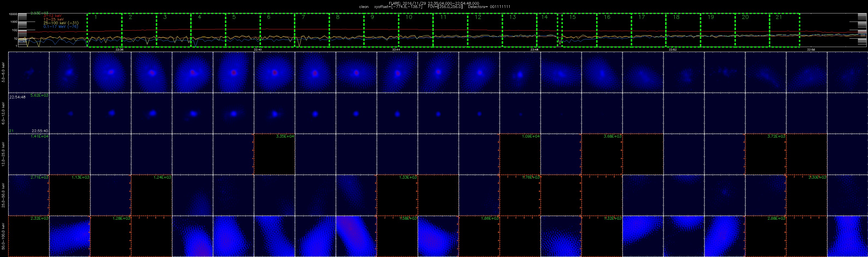The image size is (868, 257).
Task: Open the empty panel marked 1.24E+03
Action: pyautogui.click(x=152, y=195)
